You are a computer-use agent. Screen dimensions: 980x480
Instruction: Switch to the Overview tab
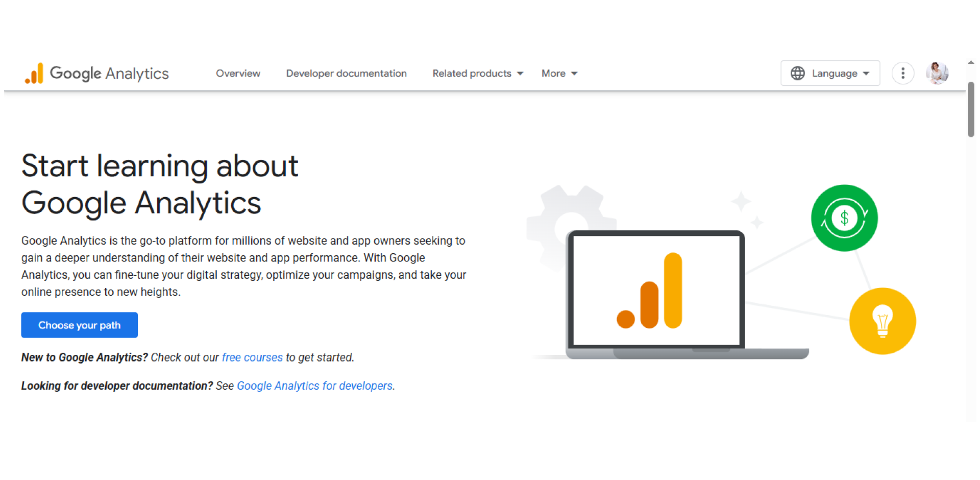(238, 73)
